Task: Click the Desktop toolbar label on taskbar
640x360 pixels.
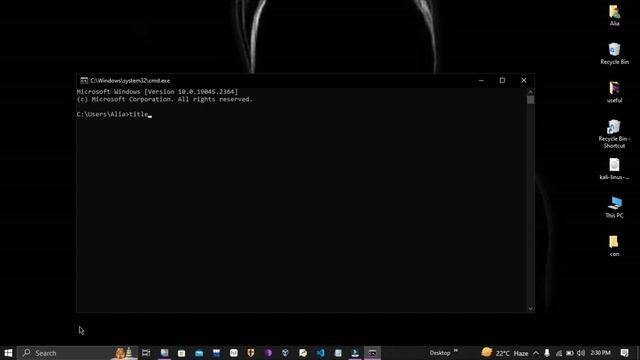Action: tap(440, 353)
